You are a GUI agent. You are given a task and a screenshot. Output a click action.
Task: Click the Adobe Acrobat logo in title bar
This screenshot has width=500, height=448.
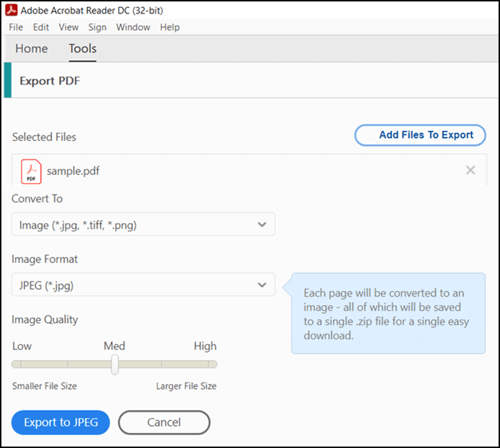pos(11,11)
